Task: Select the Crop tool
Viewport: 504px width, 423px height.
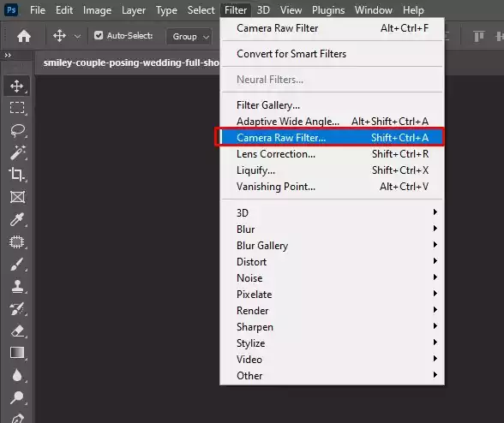Action: 17,175
